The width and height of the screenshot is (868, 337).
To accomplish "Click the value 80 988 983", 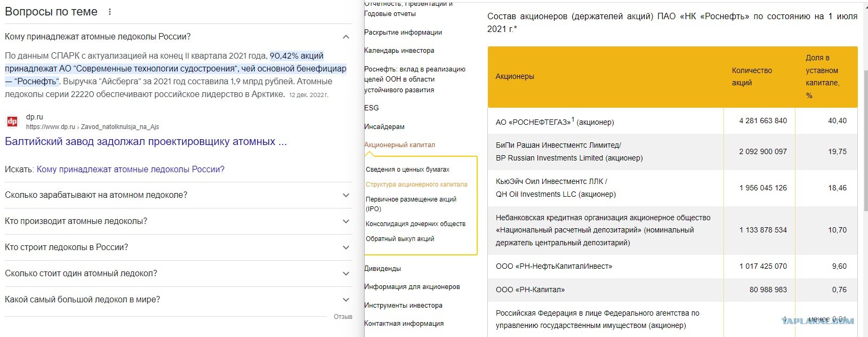I will tap(768, 290).
